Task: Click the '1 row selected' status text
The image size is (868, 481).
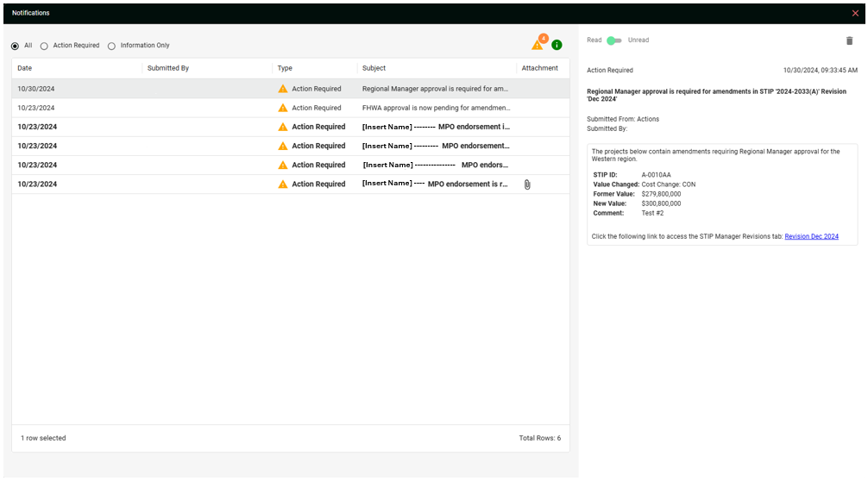Action: [43, 438]
